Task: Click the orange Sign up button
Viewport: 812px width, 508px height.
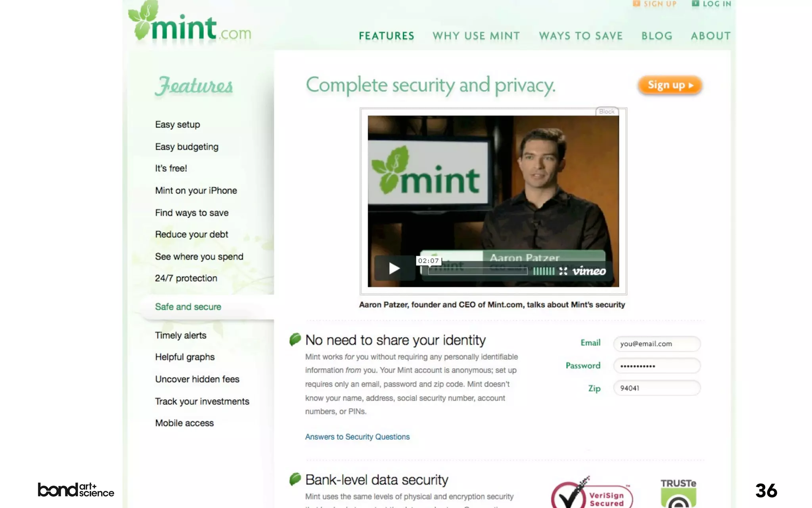Action: click(x=670, y=85)
